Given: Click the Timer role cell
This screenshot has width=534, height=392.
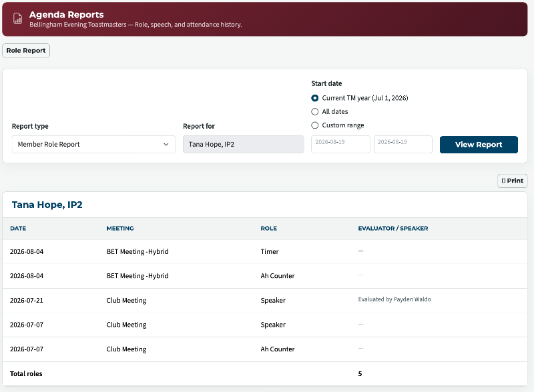Looking at the screenshot, I should coord(270,252).
